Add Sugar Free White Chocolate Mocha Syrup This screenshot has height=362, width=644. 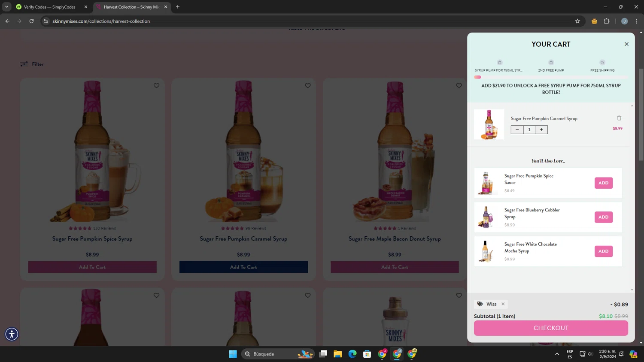(x=603, y=251)
